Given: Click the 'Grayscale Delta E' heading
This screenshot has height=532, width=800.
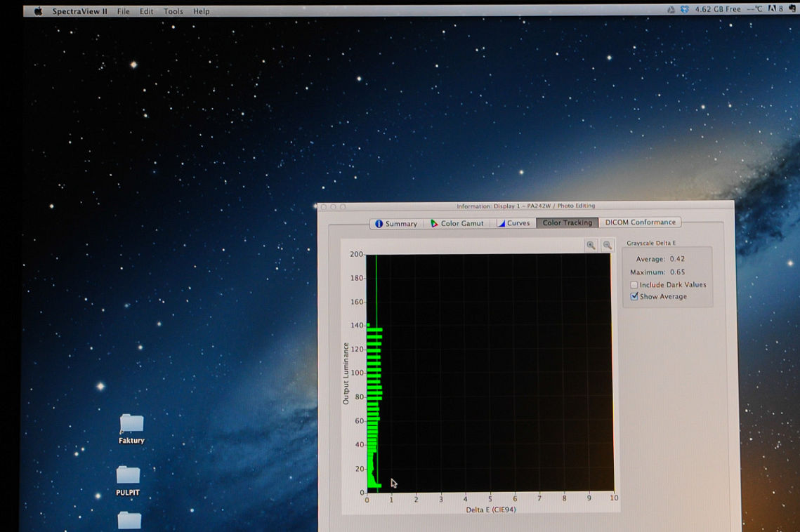Looking at the screenshot, I should click(x=651, y=243).
